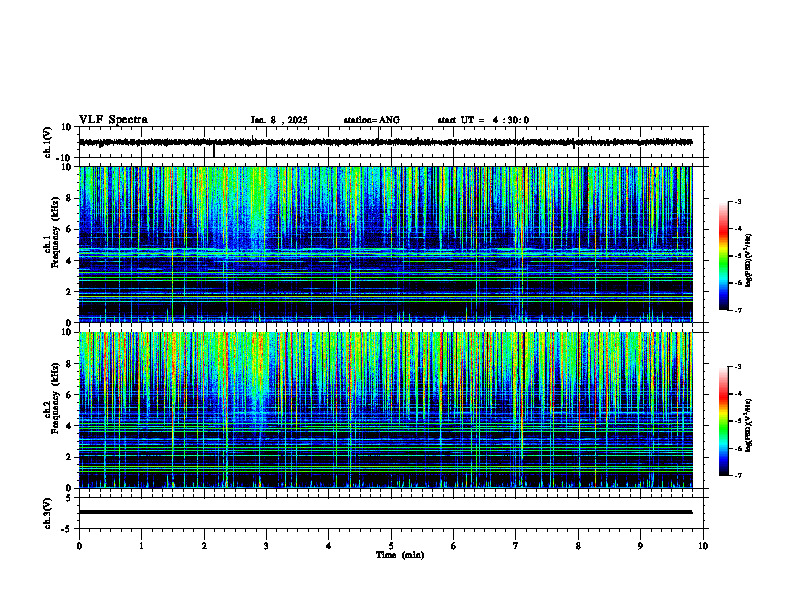Image resolution: width=792 pixels, height=612 pixels.
Task: Click the log(PSD) label beside ch.1 colorbar
Action: pos(749,260)
